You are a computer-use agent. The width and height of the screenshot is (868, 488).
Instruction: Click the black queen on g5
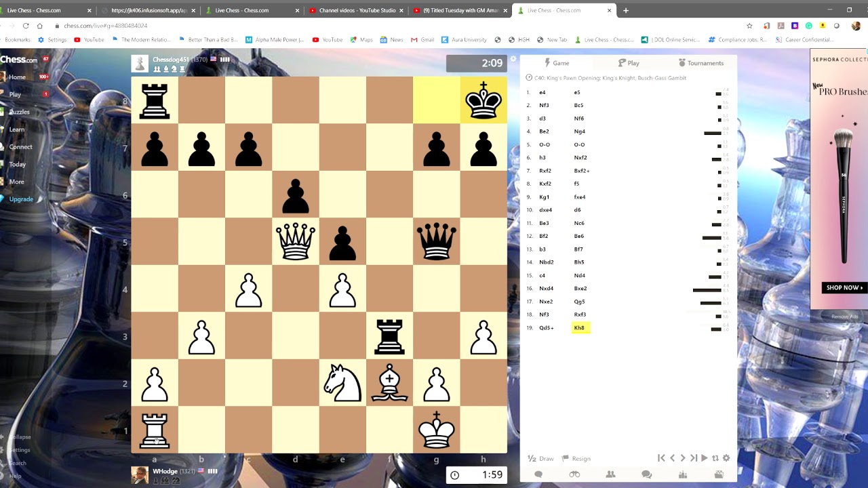(x=437, y=241)
